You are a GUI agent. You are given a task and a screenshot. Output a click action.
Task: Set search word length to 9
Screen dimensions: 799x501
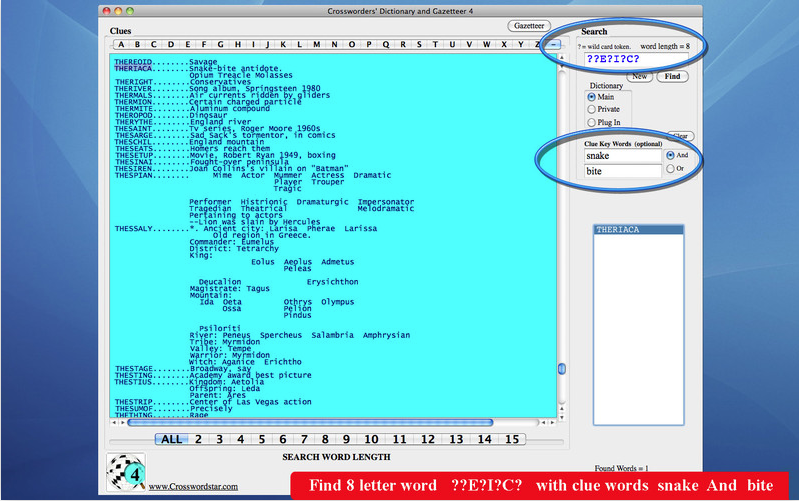click(x=346, y=439)
